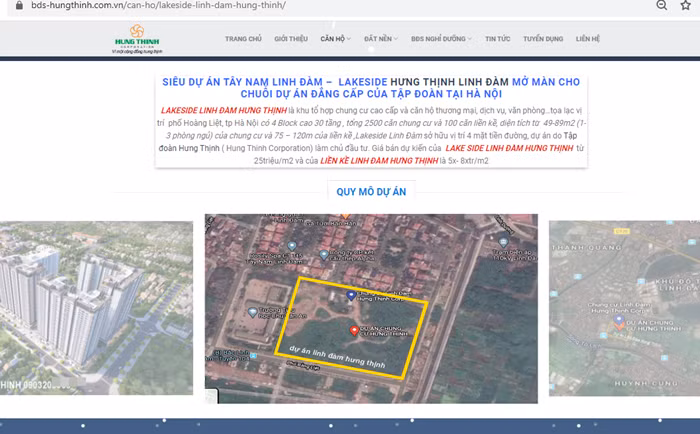Click the lock icon in the address bar
The image size is (700, 434).
pos(19,5)
